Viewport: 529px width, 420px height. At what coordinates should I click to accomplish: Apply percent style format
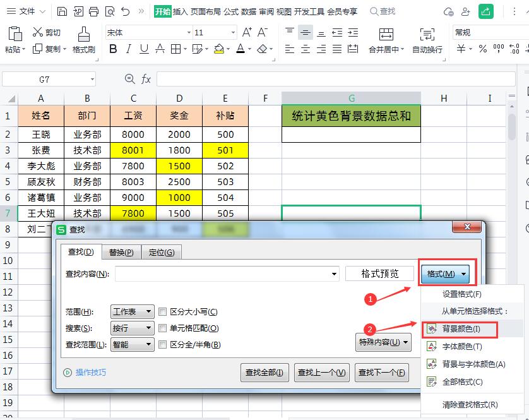point(483,49)
